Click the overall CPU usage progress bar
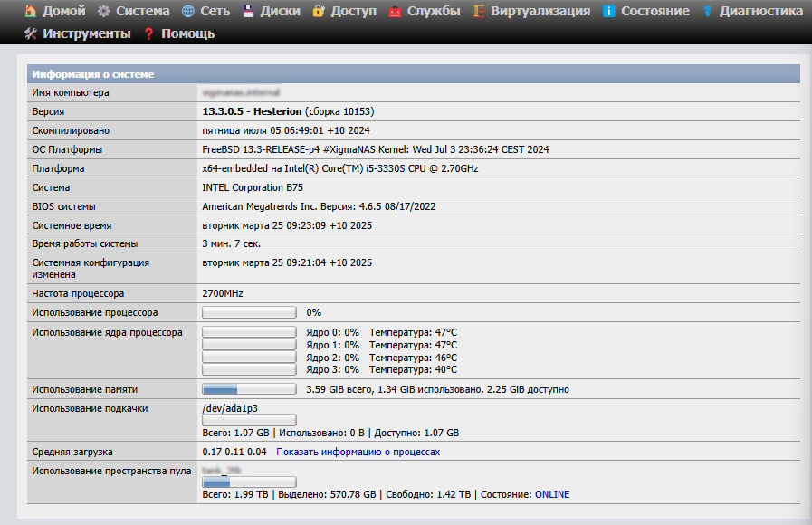This screenshot has width=812, height=525. 249,312
